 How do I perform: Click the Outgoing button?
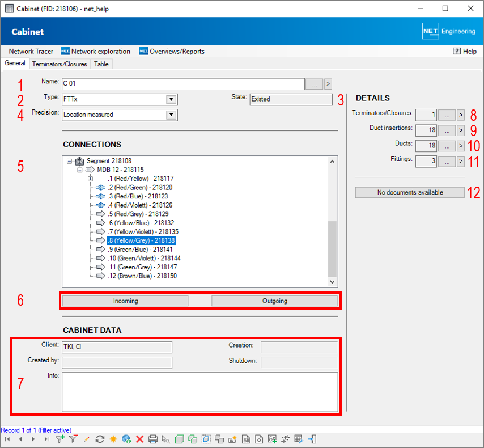(x=274, y=301)
